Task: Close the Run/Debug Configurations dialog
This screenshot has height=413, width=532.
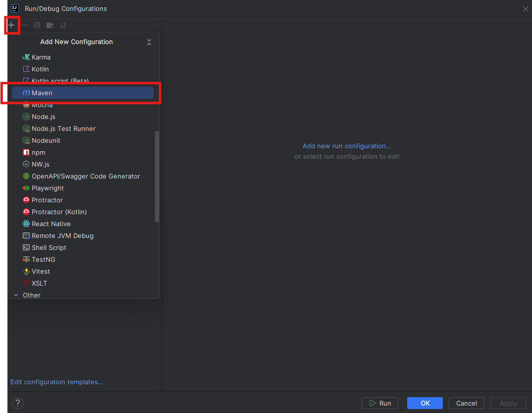Action: click(525, 9)
